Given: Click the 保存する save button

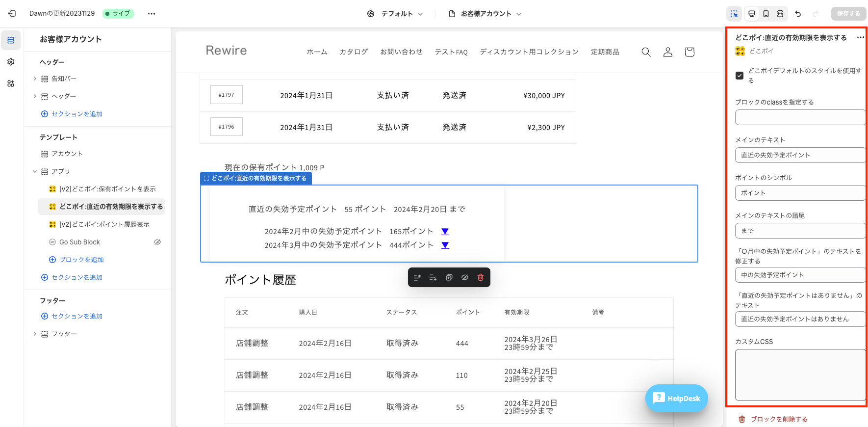Looking at the screenshot, I should click(x=848, y=14).
